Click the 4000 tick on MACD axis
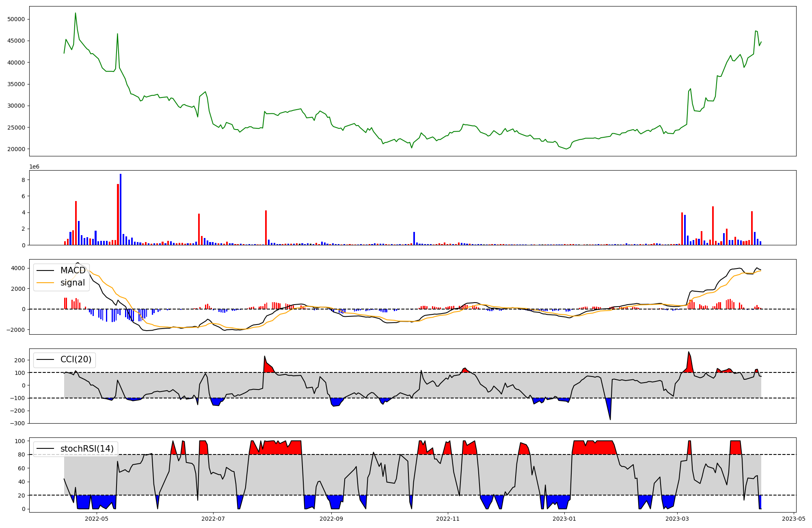This screenshot has width=812, height=528. click(x=19, y=268)
